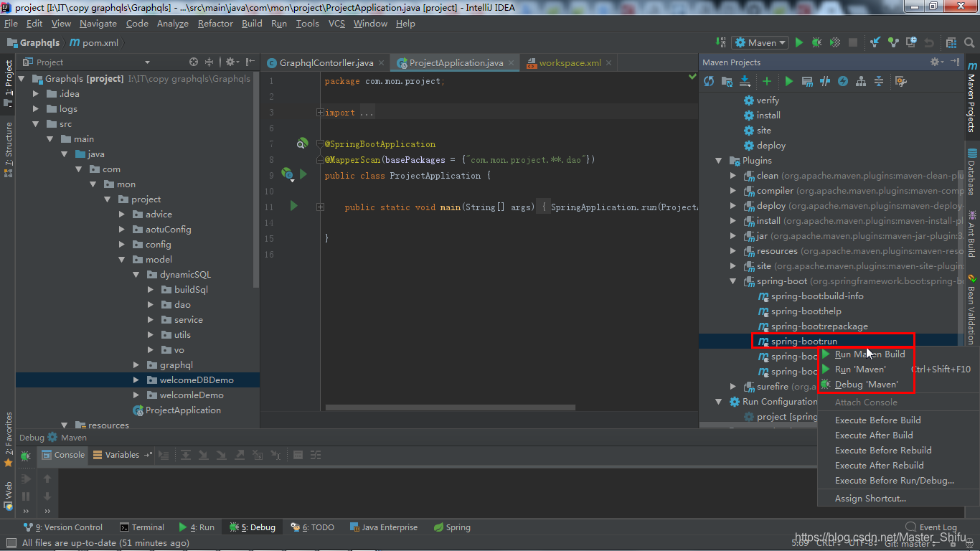
Task: Reimport all Maven projects icon
Action: (709, 81)
